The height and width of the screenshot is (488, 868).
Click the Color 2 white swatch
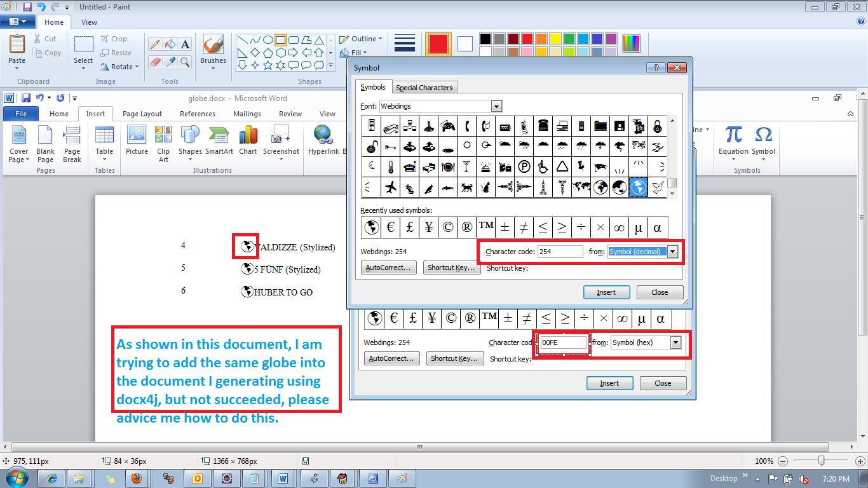click(x=465, y=43)
